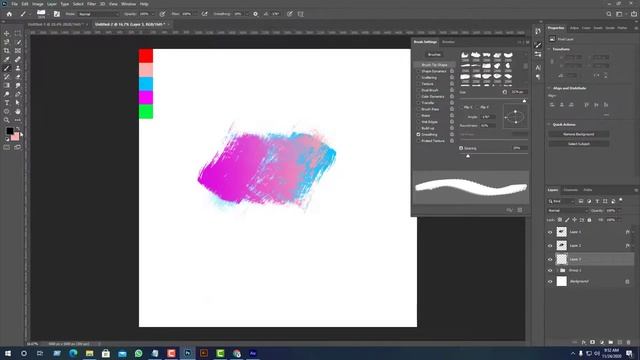Select the Path Selection tool
Viewport: 640px width, 360px height.
(x=18, y=103)
